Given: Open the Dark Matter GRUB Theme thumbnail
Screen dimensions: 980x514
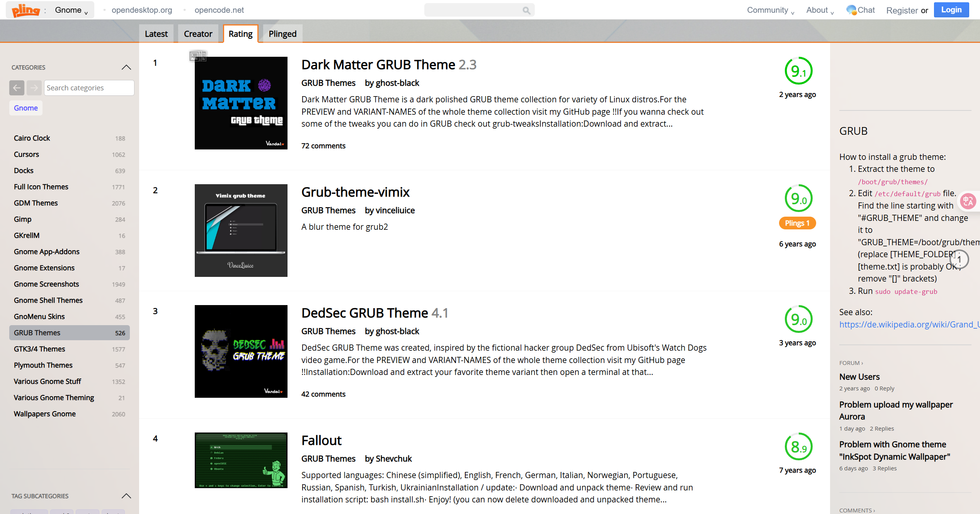Looking at the screenshot, I should tap(241, 103).
